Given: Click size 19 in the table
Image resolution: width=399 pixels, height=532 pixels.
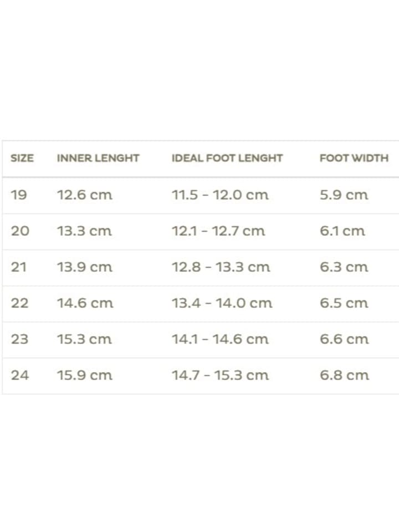Looking at the screenshot, I should (x=19, y=195).
